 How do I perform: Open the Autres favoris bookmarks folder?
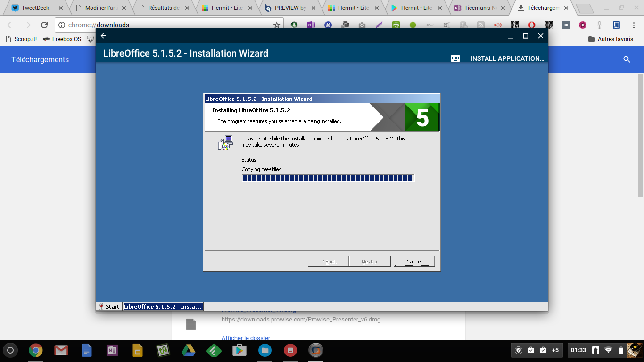(611, 39)
